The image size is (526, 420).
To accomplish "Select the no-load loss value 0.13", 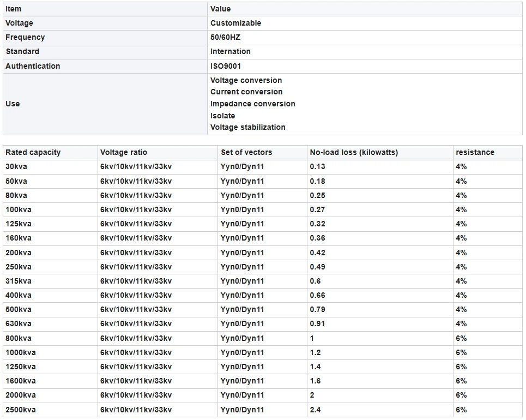I will [317, 167].
